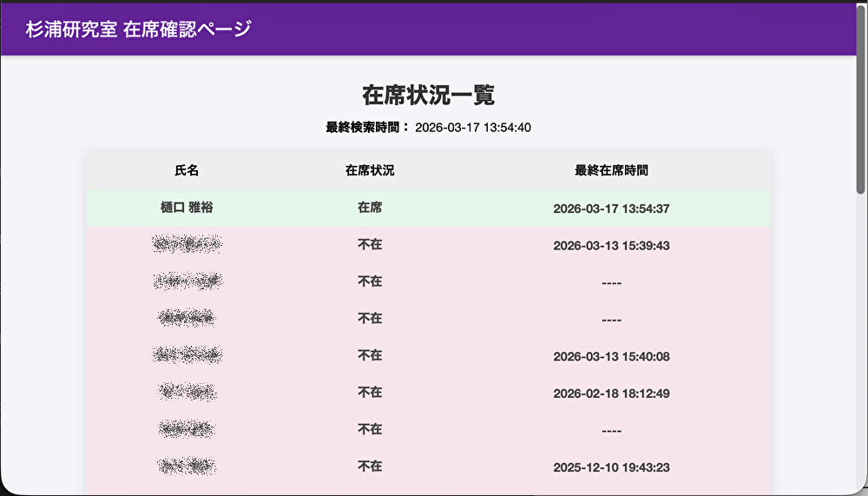Viewport: 868px width, 496px height.
Task: Click 不在 in the 2025-12-10 19:43:23 row
Action: [x=370, y=466]
